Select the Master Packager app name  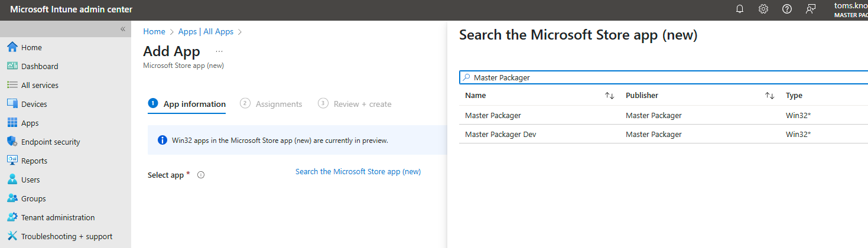pyautogui.click(x=493, y=115)
